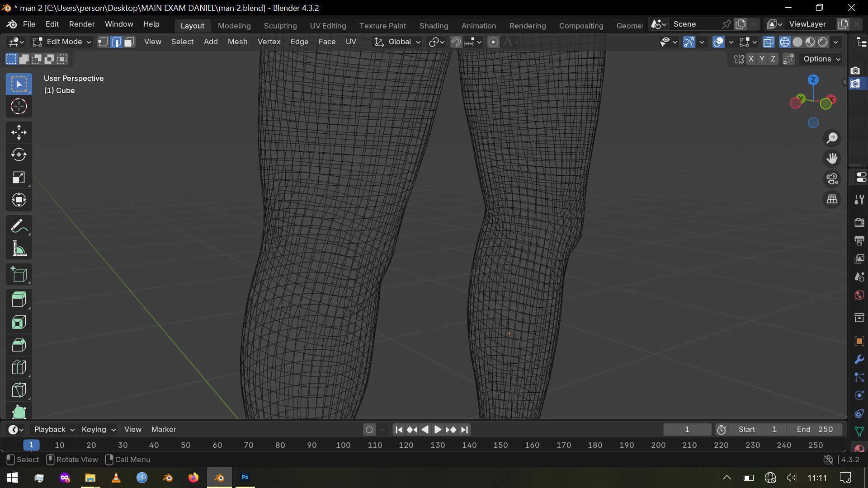Select the Rotate tool
This screenshot has width=868, height=488.
pos(19,155)
